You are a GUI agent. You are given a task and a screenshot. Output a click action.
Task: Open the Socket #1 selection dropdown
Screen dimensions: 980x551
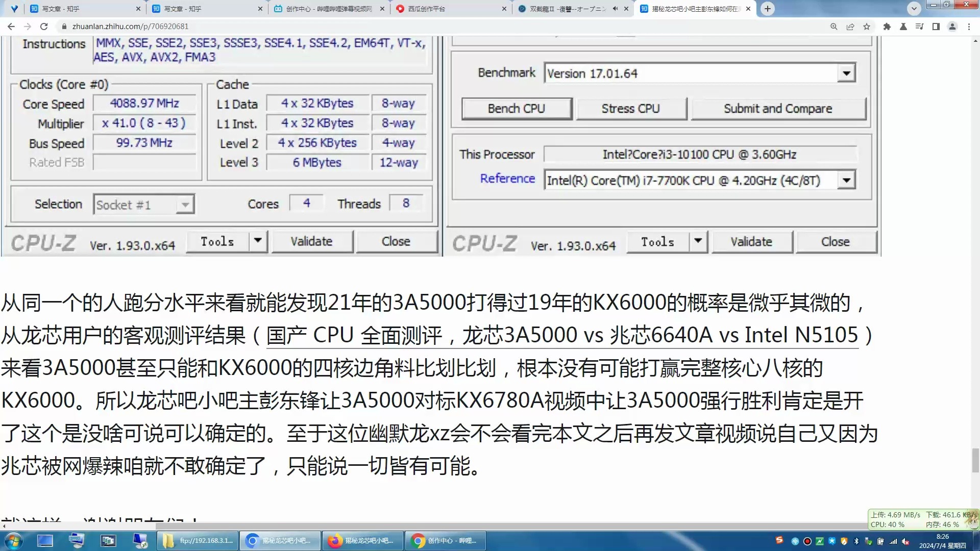pos(185,205)
